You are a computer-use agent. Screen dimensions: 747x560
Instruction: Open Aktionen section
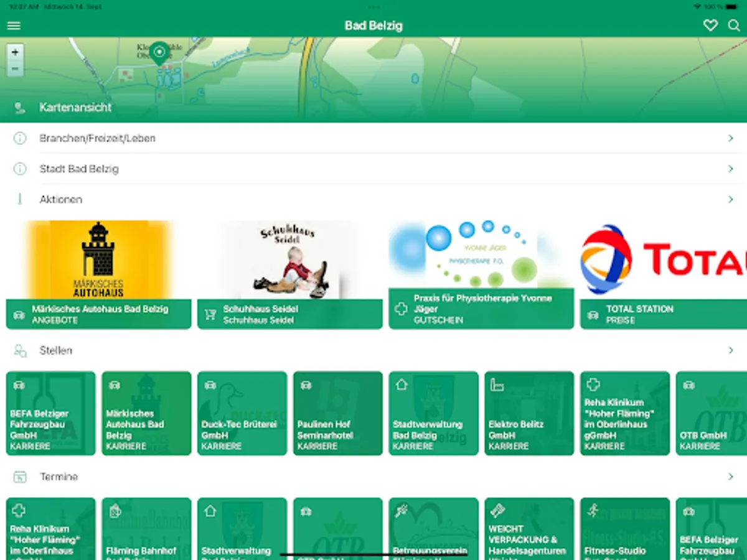(374, 199)
